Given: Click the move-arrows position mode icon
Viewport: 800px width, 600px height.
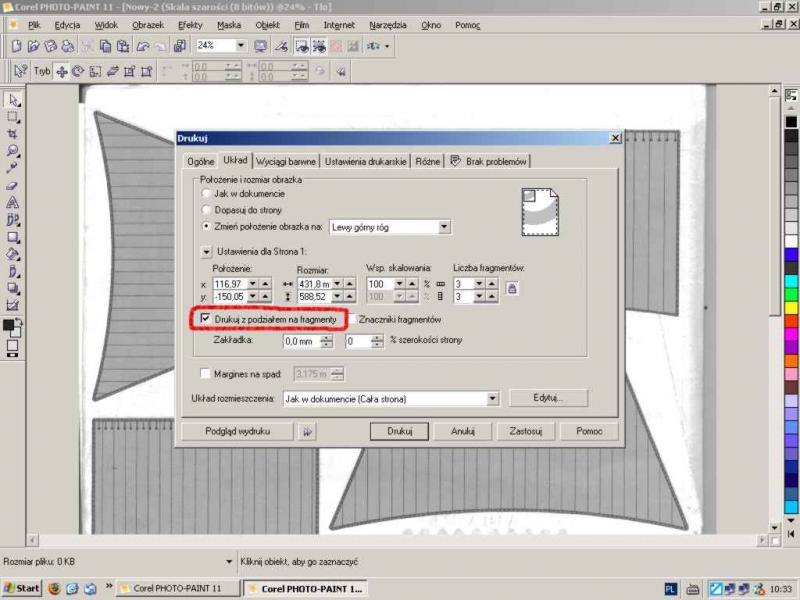Looking at the screenshot, I should tap(62, 71).
